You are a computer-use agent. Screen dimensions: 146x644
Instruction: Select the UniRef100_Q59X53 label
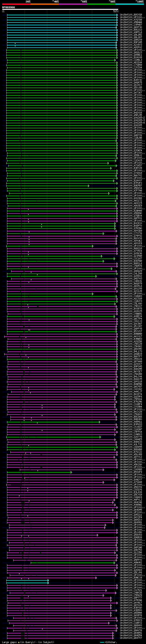(x=131, y=535)
